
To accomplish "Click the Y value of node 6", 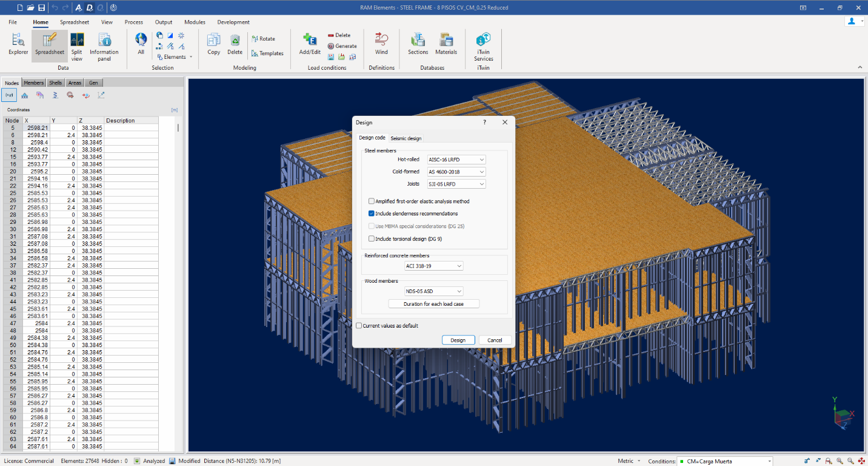I will coord(64,135).
